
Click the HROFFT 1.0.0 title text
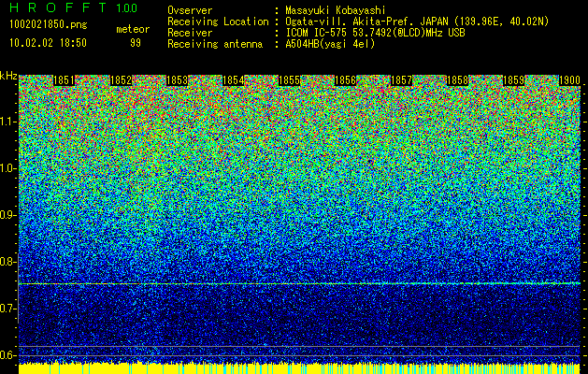click(x=73, y=7)
